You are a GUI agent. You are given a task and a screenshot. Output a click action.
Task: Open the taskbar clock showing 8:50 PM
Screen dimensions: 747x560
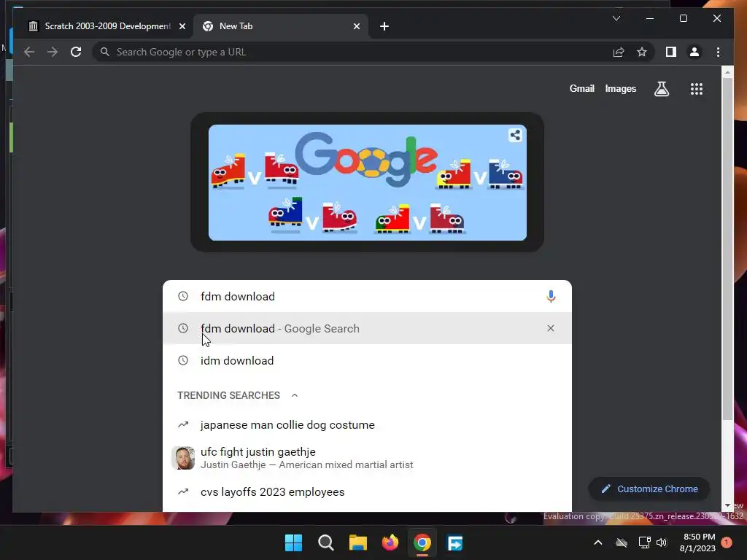698,542
